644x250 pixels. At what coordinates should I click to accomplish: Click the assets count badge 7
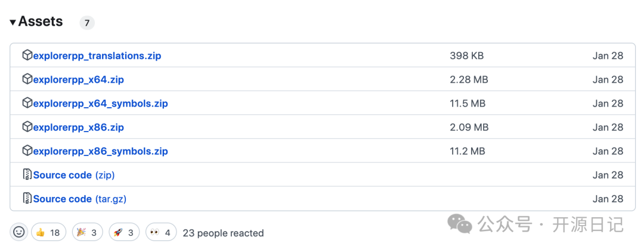click(87, 23)
